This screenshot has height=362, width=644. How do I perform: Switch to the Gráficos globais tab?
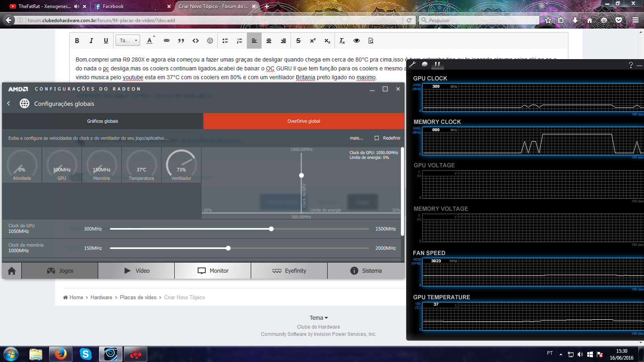click(103, 121)
